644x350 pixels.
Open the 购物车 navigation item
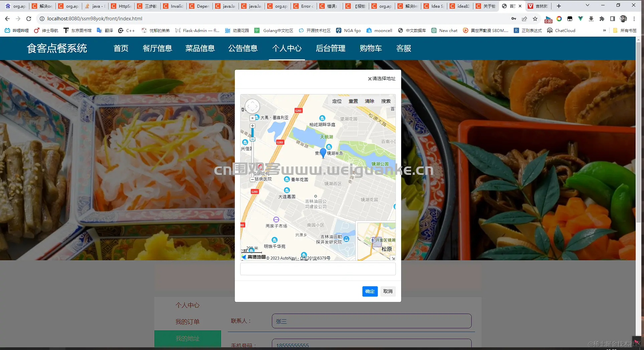pos(371,48)
